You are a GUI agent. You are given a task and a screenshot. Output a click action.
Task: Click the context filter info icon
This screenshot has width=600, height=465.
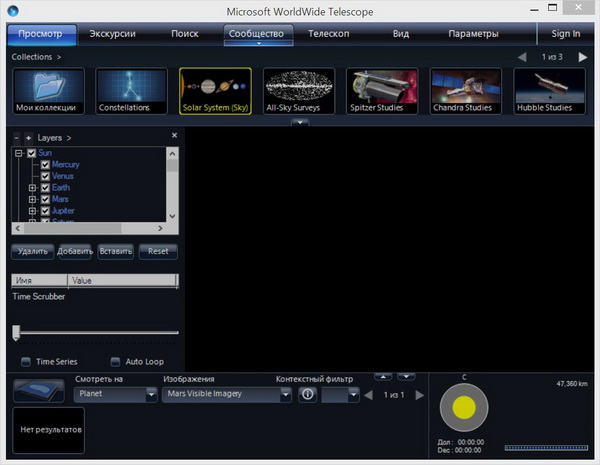pyautogui.click(x=308, y=394)
